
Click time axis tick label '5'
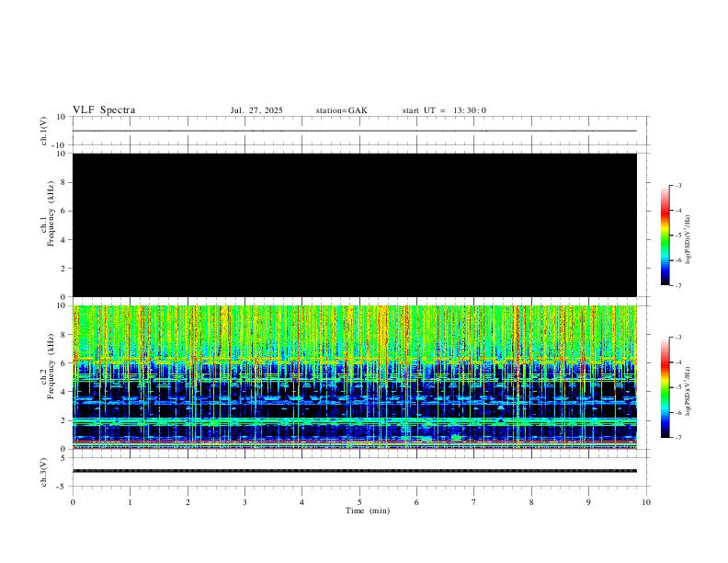click(x=359, y=502)
